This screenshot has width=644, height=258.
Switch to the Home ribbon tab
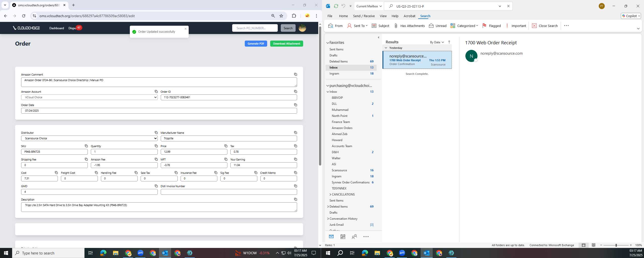point(343,16)
